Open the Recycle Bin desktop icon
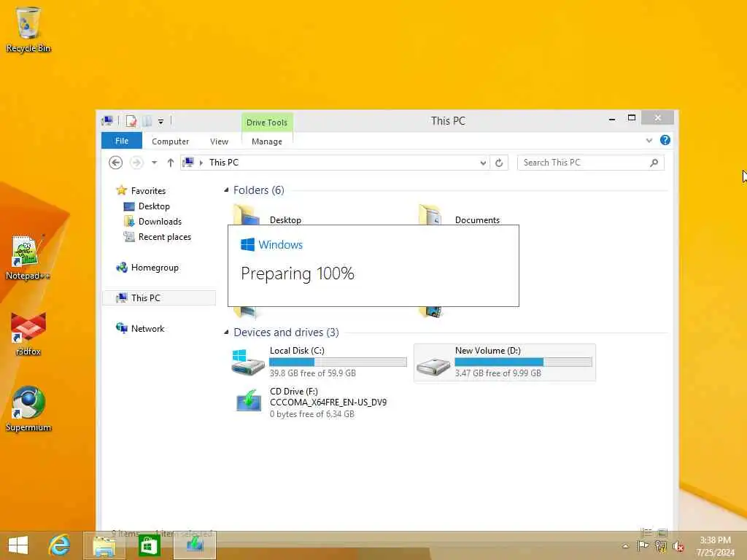Image resolution: width=747 pixels, height=560 pixels. [28, 29]
